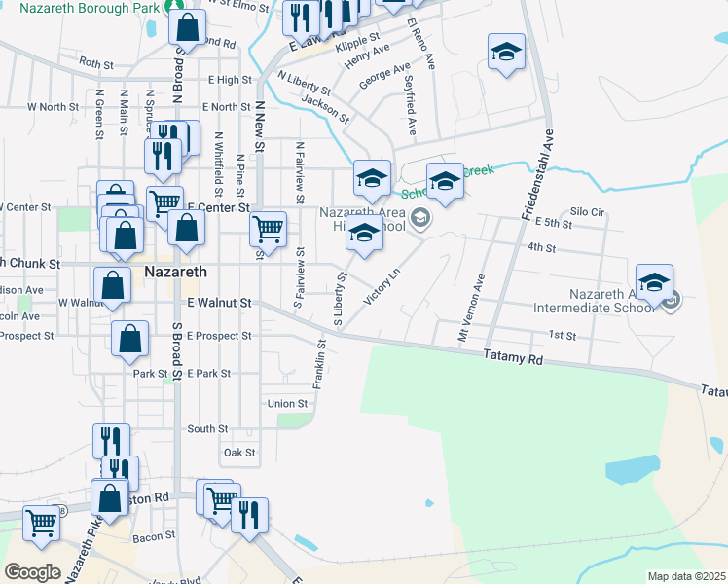This screenshot has height=584, width=728.
Task: Click the Silo Cir label
Action: 587,211
